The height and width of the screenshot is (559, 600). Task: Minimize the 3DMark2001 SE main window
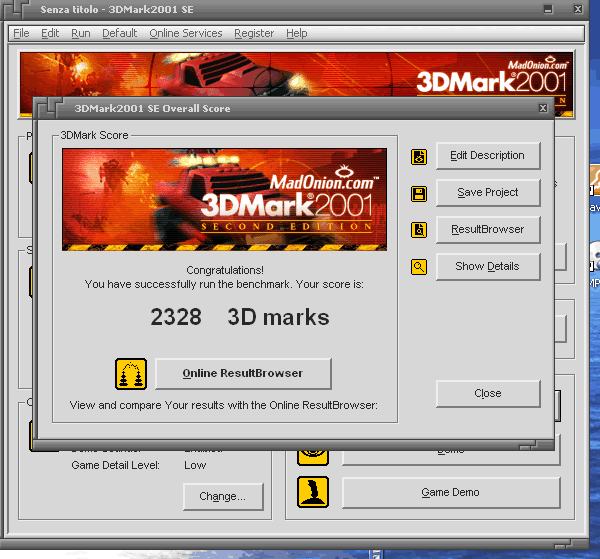(x=548, y=9)
